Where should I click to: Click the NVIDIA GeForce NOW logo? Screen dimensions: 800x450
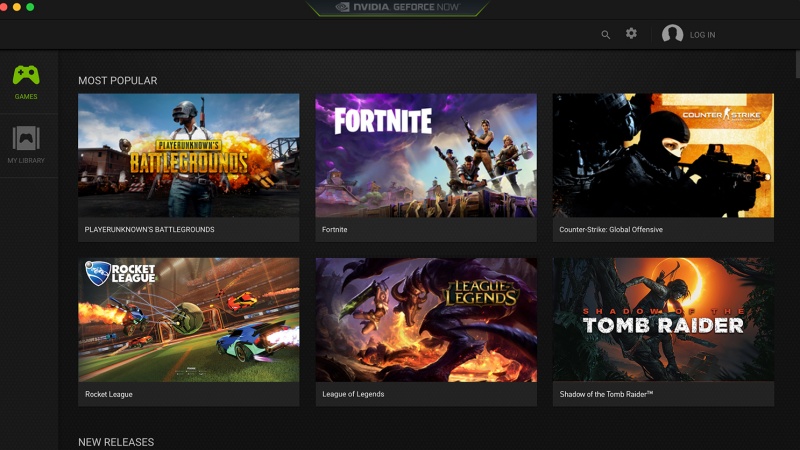pos(398,7)
